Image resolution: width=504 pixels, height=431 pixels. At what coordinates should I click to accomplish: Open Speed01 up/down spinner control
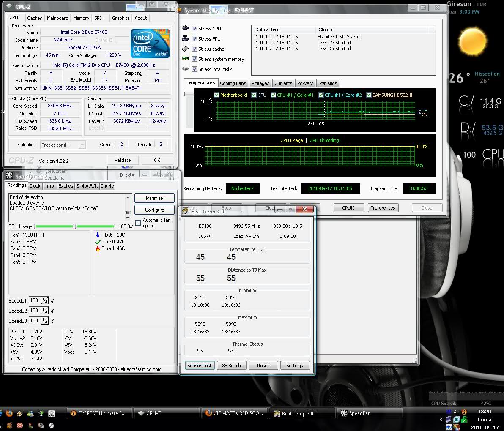click(45, 300)
